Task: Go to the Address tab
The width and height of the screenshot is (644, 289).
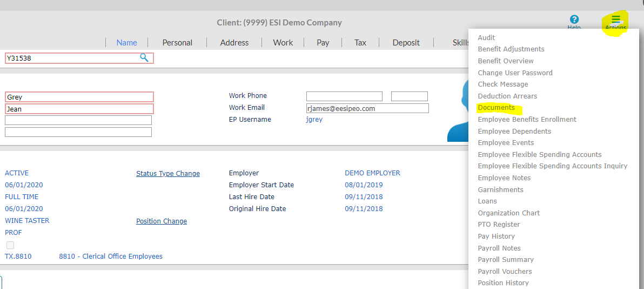Action: pyautogui.click(x=234, y=43)
